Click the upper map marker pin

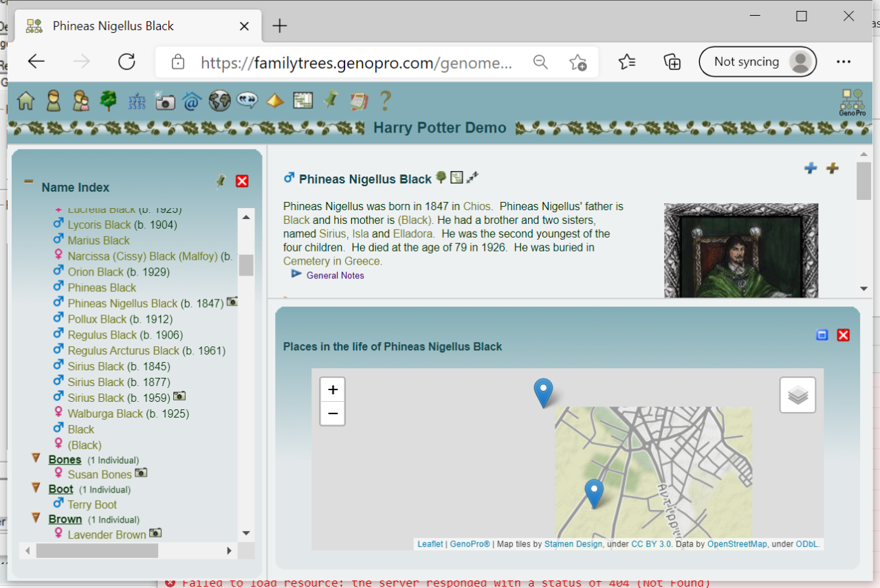coord(543,393)
